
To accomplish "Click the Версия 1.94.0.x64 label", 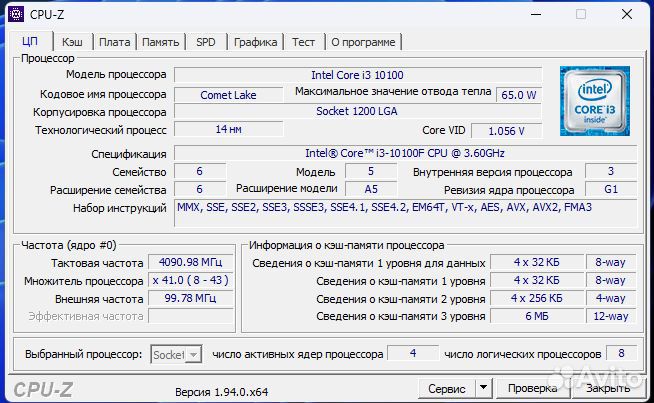I will (x=221, y=392).
